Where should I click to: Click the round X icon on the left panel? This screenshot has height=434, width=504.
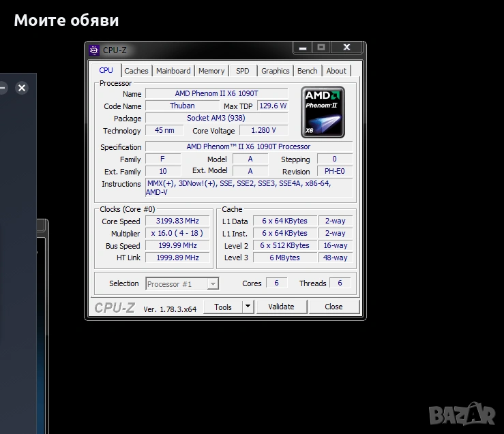point(22,88)
